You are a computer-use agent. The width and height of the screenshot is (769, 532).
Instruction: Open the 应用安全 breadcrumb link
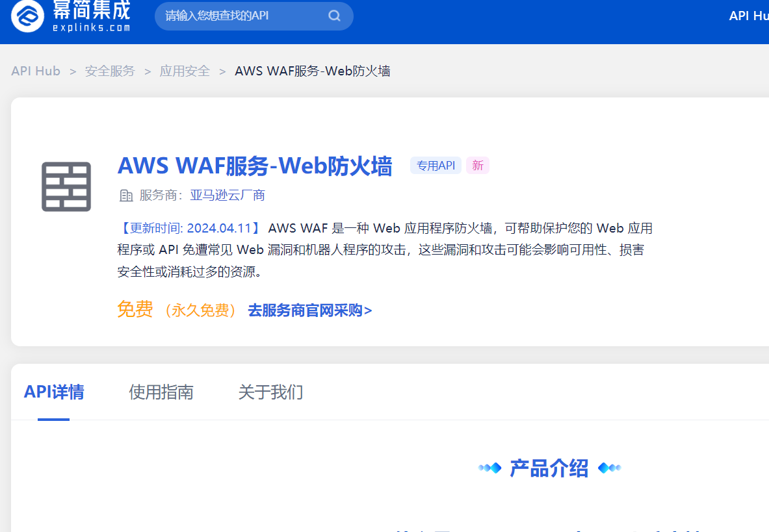[185, 71]
